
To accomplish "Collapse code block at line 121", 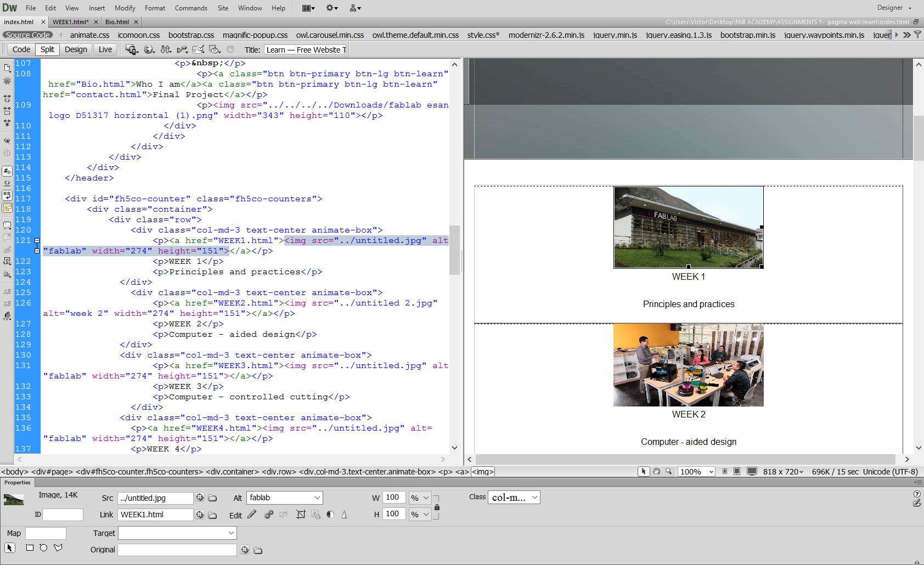I will (37, 240).
